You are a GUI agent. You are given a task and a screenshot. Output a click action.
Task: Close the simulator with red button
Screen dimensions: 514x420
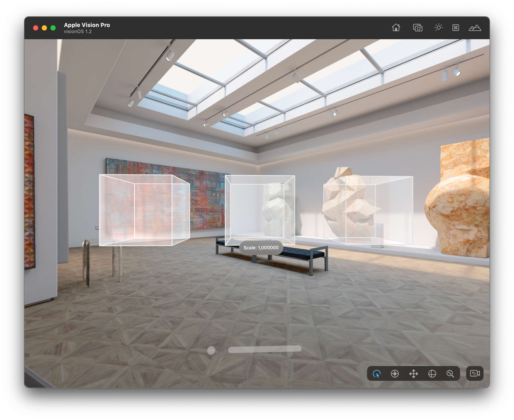(36, 28)
